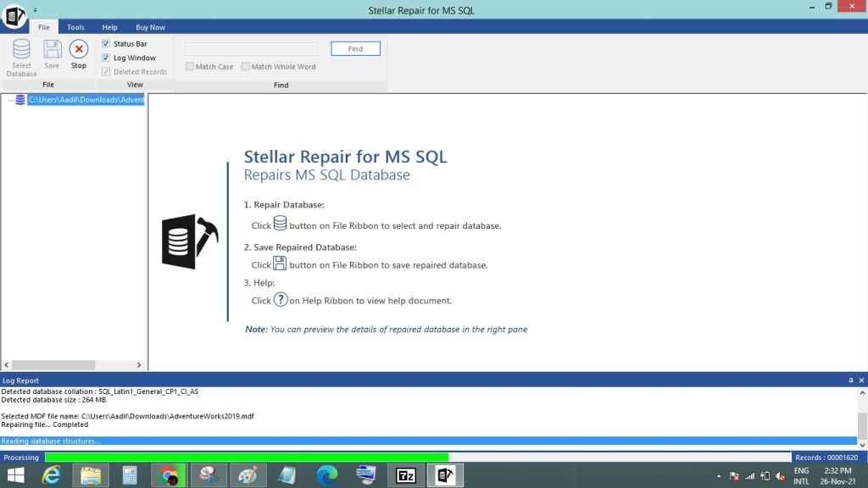This screenshot has width=868, height=488.
Task: Click 'Repairing file... Completed' log line
Action: [45, 424]
